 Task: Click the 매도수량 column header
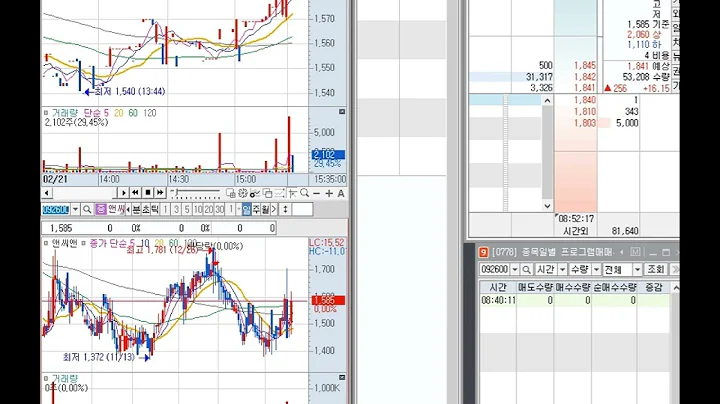tap(535, 287)
